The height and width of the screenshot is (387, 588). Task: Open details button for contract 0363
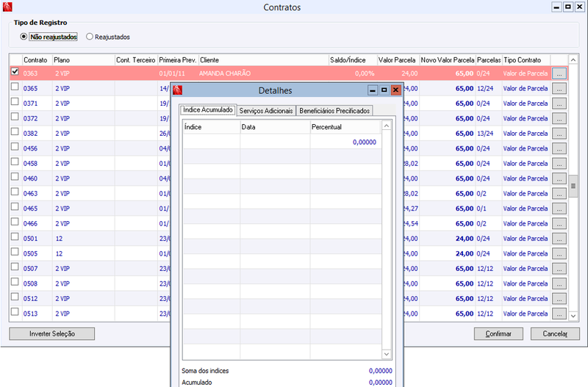point(559,74)
